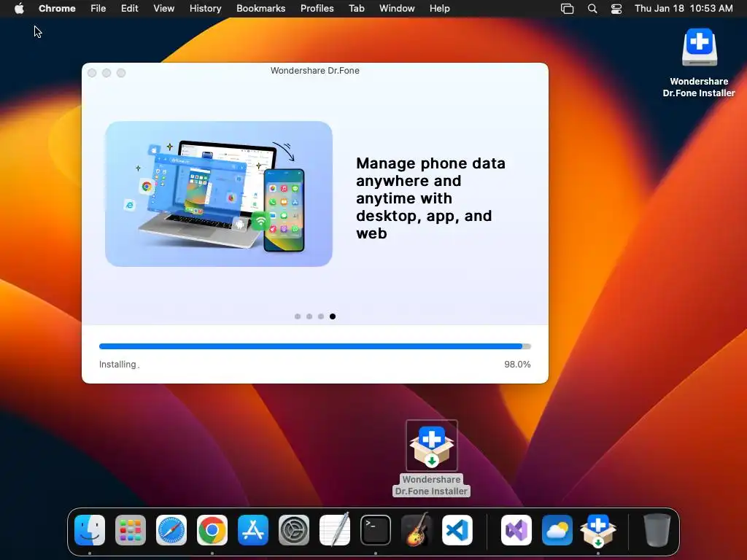Open the View menu
This screenshot has width=747, height=560.
point(164,9)
